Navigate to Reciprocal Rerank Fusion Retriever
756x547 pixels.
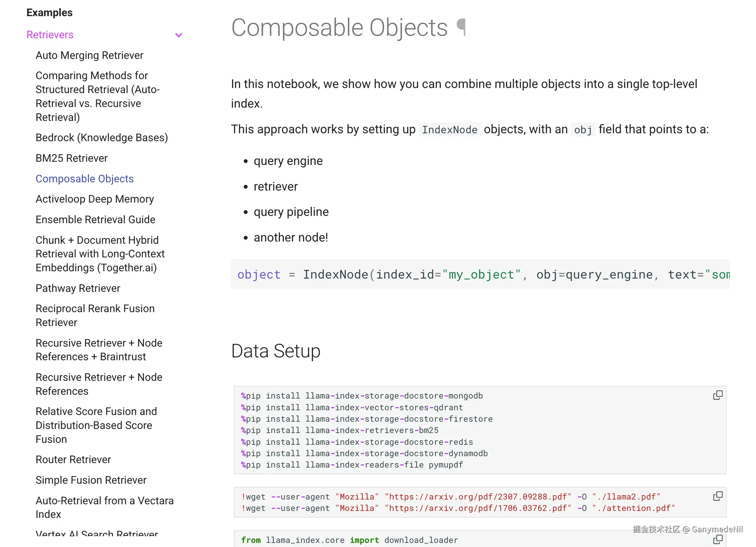[x=95, y=315]
